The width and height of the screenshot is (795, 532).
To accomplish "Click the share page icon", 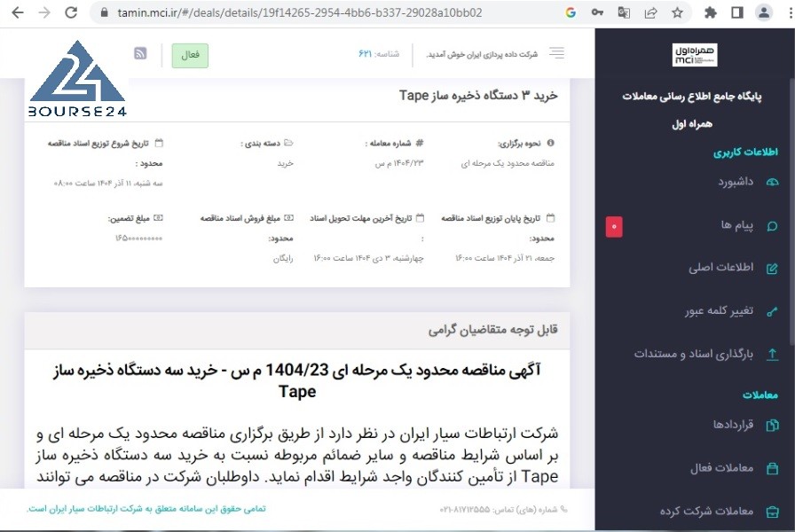I will (x=650, y=12).
